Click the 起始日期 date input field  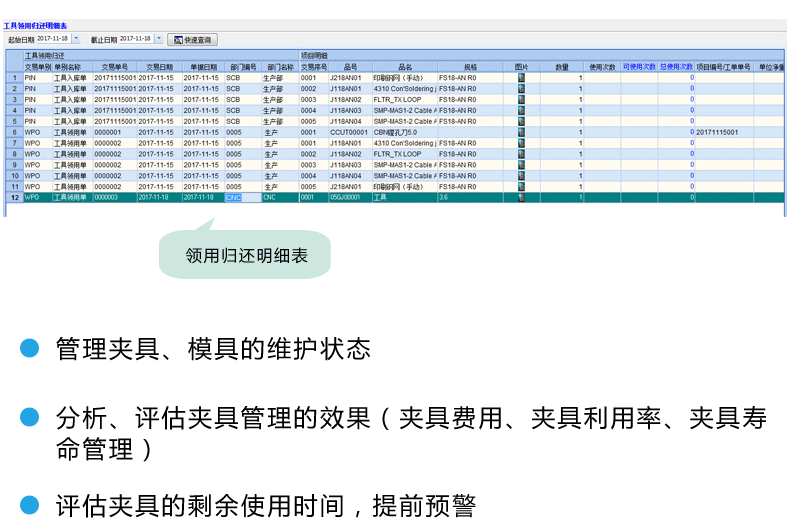click(54, 39)
